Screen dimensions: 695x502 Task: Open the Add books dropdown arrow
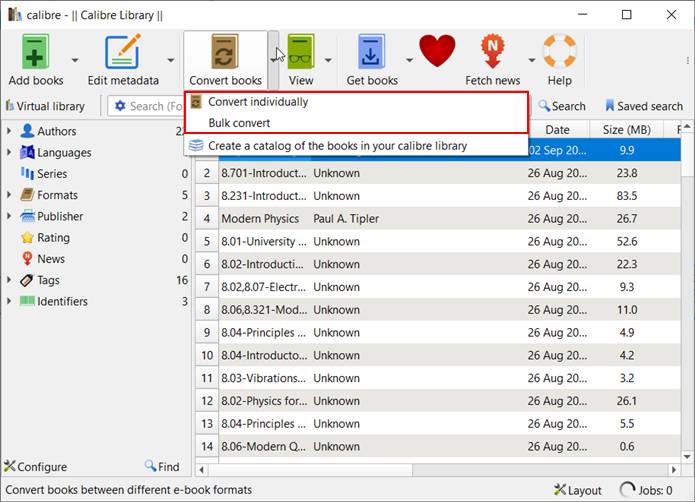click(x=75, y=60)
